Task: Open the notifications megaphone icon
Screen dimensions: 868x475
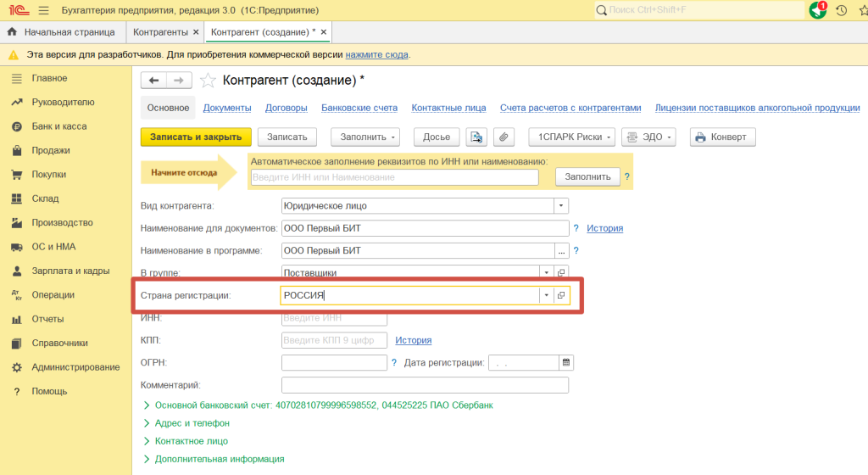Action: pos(818,10)
